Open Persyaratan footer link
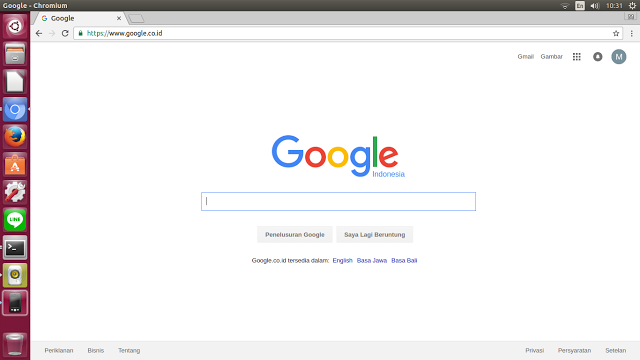This screenshot has height=360, width=640. tap(574, 351)
